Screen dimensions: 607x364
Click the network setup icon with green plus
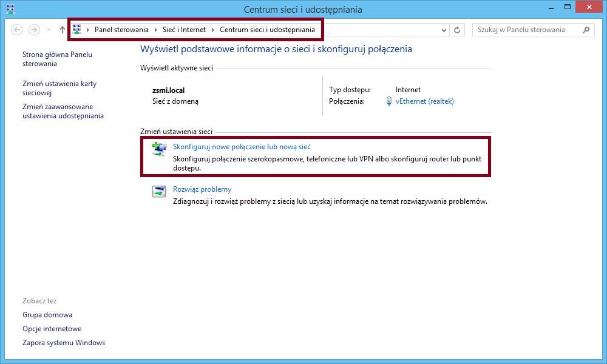pos(159,149)
